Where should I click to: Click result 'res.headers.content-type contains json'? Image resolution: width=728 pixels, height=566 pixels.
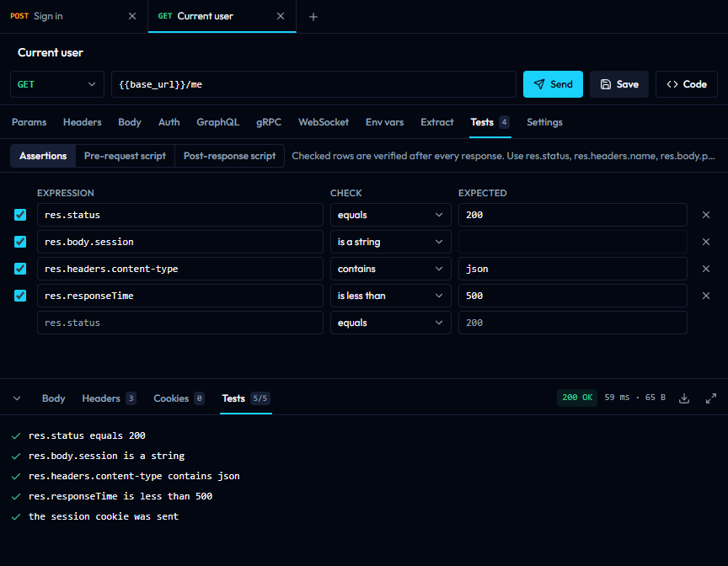point(134,476)
